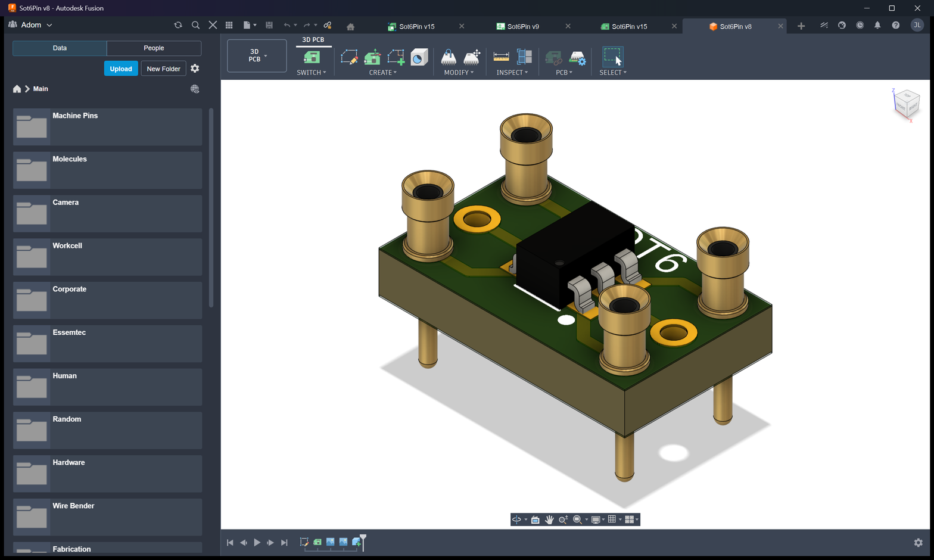Choose the Create PCB Hole tool

tap(396, 57)
